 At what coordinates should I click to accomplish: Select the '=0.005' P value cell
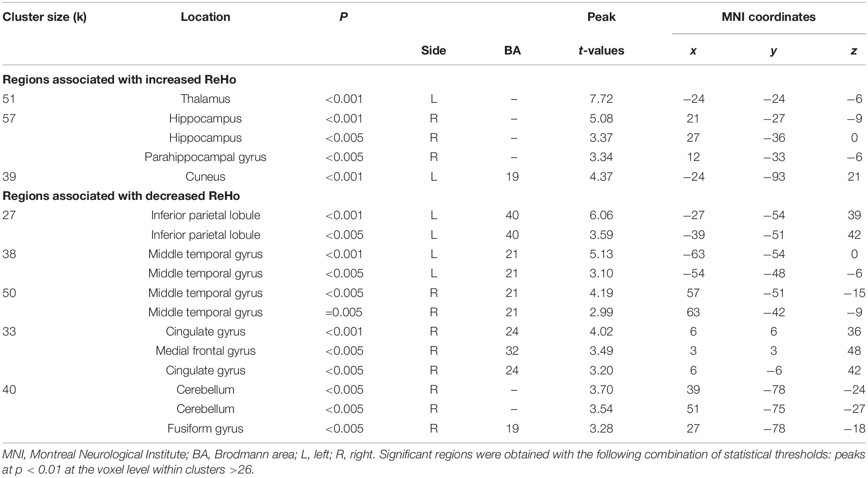[x=344, y=312]
